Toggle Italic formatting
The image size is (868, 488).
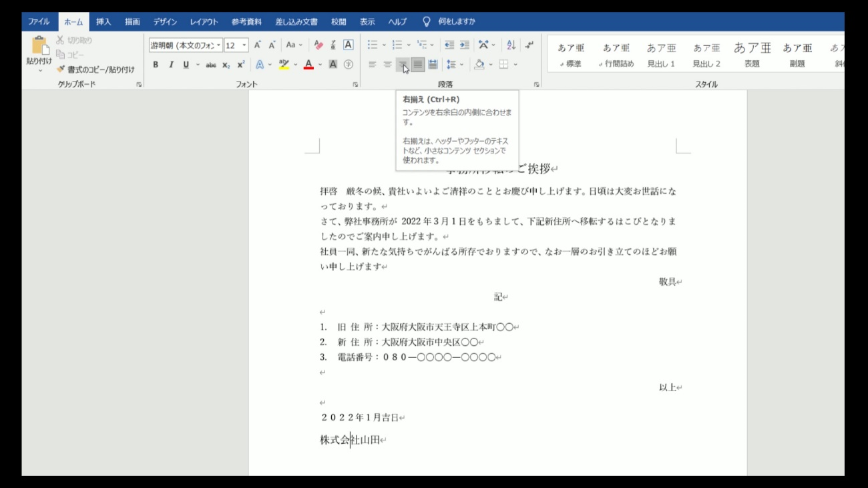click(171, 65)
